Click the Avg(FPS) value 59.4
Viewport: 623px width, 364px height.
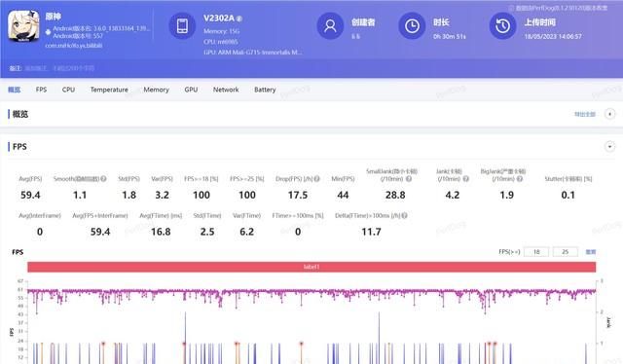point(30,195)
